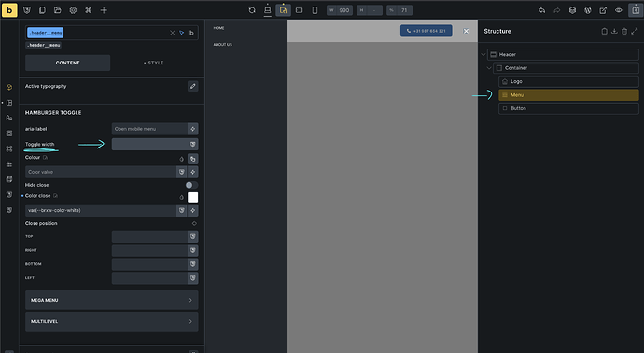Click the WordPress logo icon
Image resolution: width=644 pixels, height=353 pixels.
coord(588,10)
